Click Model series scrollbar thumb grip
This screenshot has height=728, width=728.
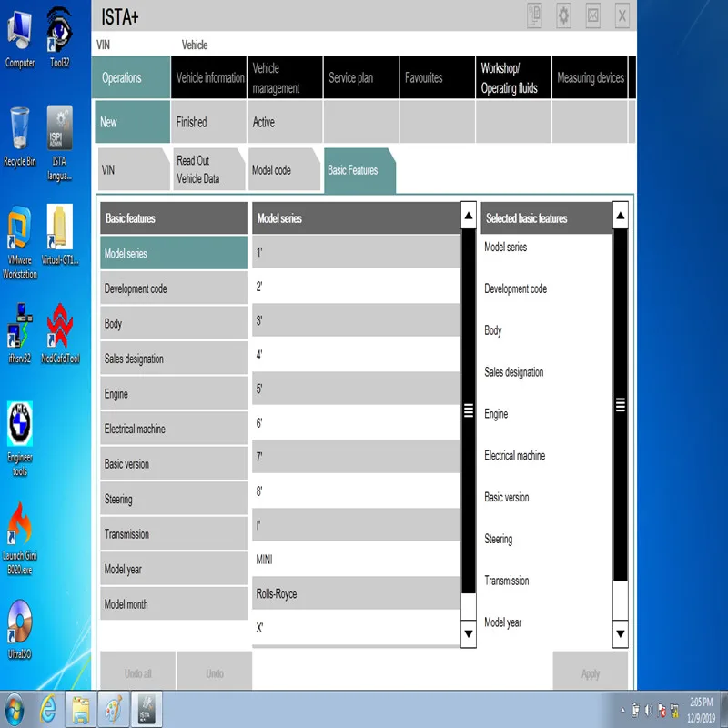click(x=469, y=410)
